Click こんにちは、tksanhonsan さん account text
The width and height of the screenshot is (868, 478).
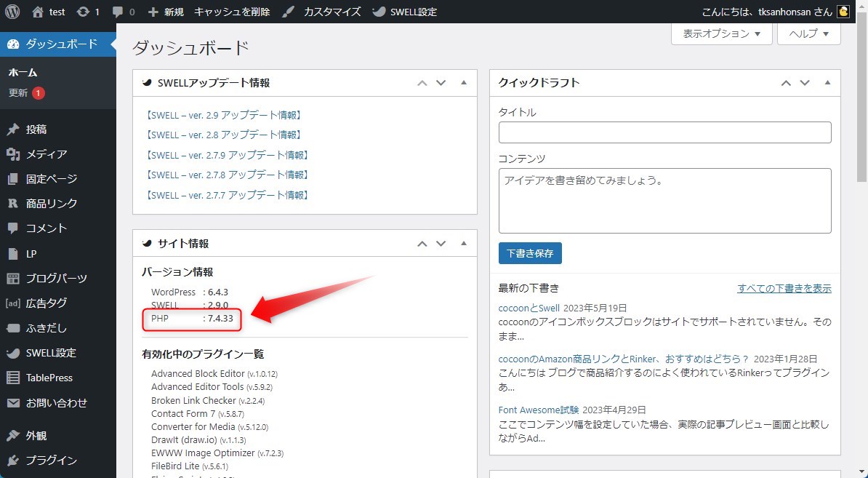pos(767,12)
